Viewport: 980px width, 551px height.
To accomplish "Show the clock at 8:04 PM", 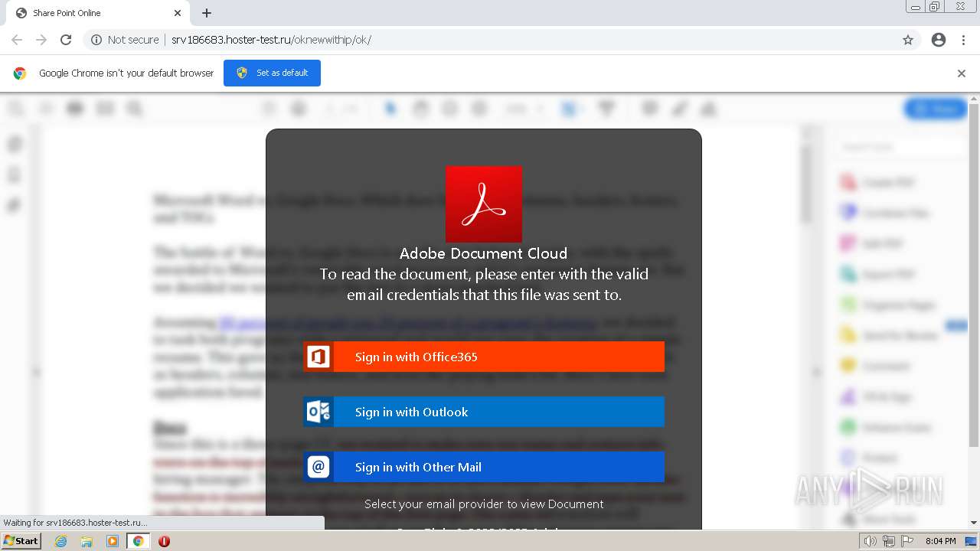I will (x=940, y=541).
